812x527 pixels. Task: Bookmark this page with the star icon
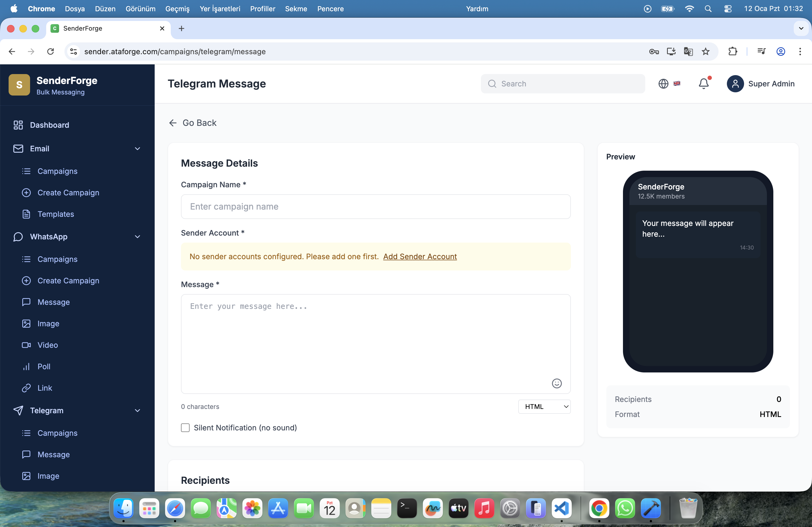705,52
